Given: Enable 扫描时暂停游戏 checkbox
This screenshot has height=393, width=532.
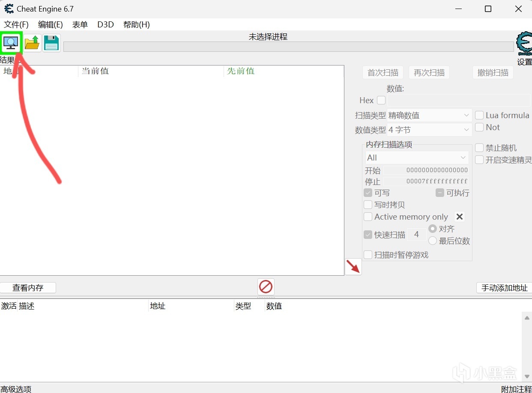Looking at the screenshot, I should click(368, 255).
